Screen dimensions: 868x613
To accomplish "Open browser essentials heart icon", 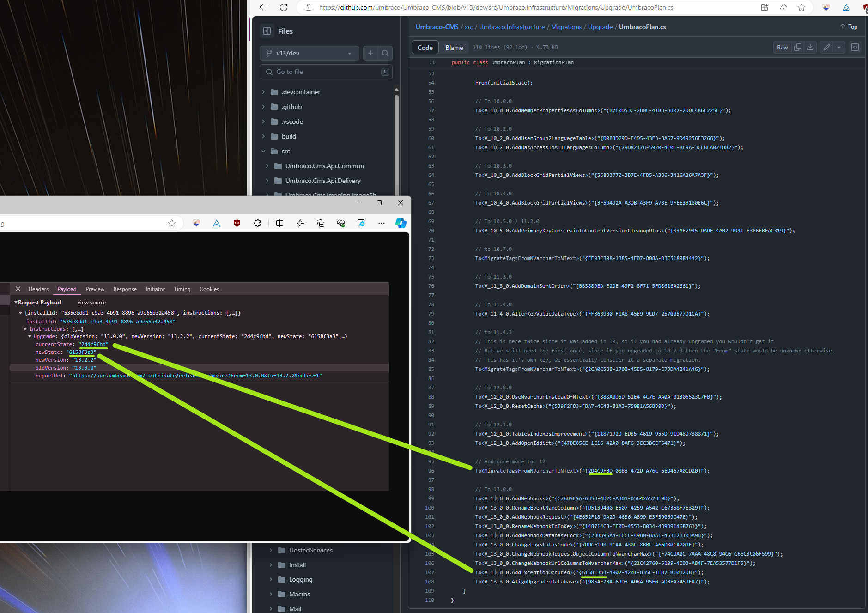I will (x=341, y=223).
